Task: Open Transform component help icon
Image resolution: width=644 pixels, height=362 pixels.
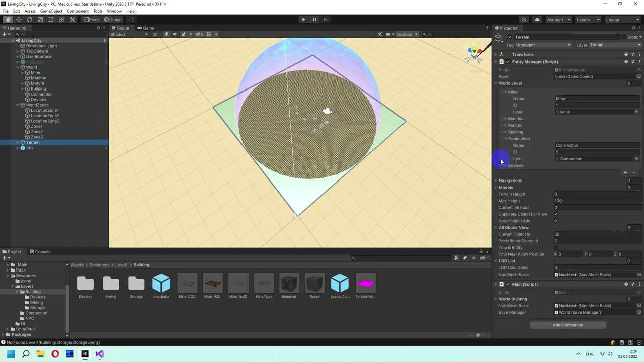Action: (x=626, y=54)
